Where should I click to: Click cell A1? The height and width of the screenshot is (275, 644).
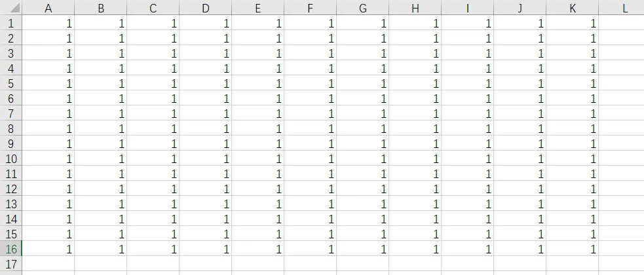[48, 23]
